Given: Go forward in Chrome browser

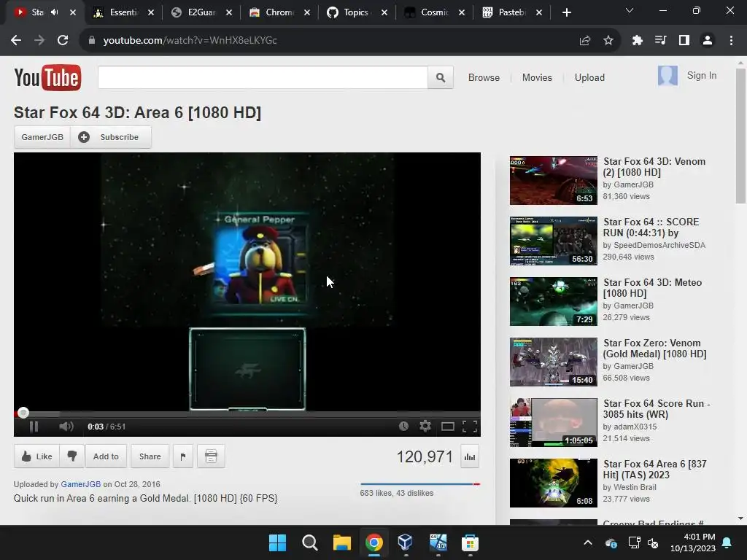Looking at the screenshot, I should coord(39,41).
